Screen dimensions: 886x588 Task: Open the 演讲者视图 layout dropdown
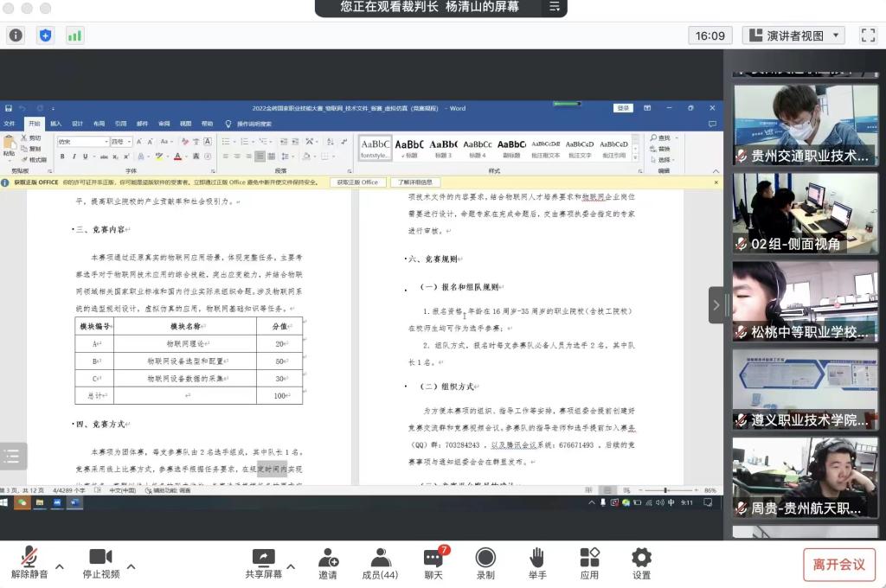coord(793,35)
